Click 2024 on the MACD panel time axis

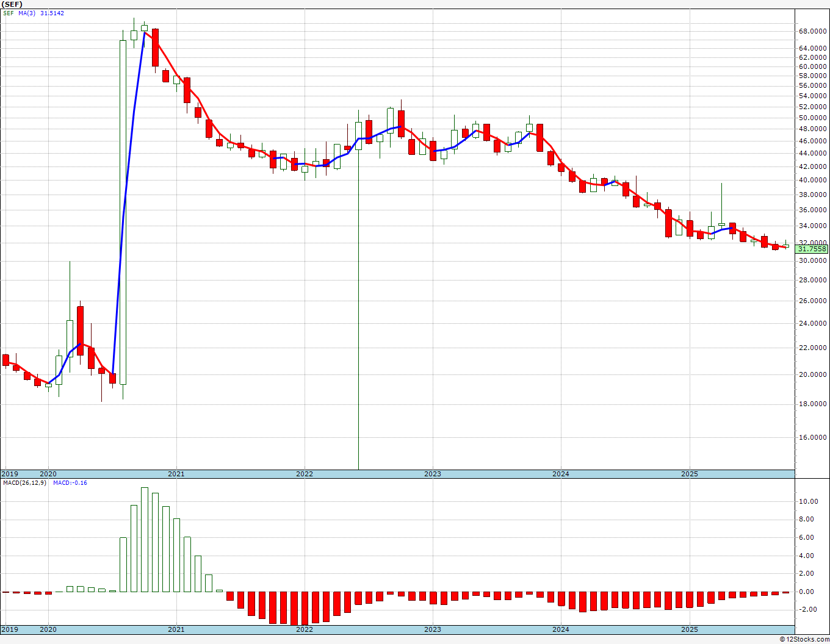(561, 629)
